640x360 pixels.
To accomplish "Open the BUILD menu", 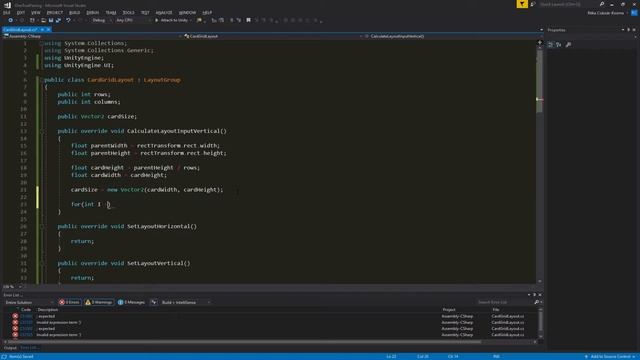I will pos(74,13).
